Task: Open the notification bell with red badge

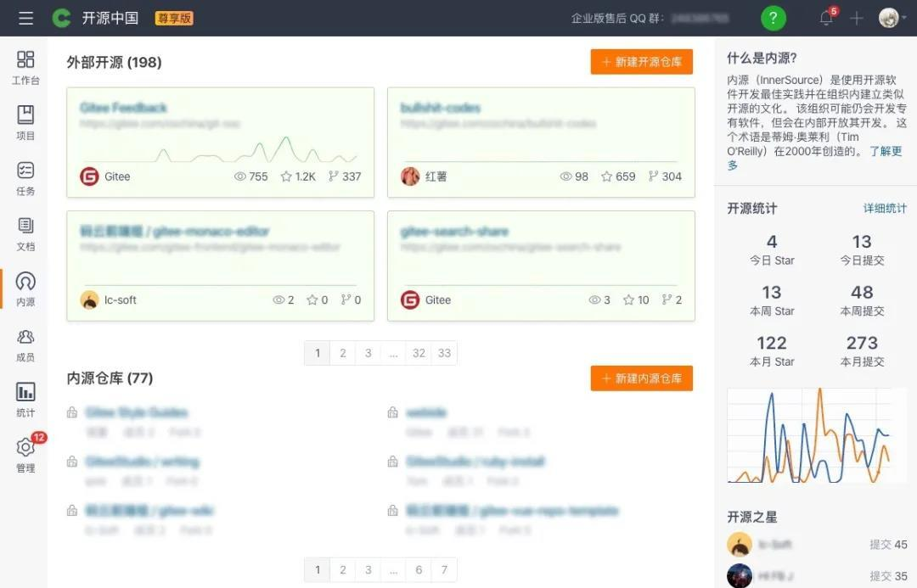Action: (x=824, y=17)
